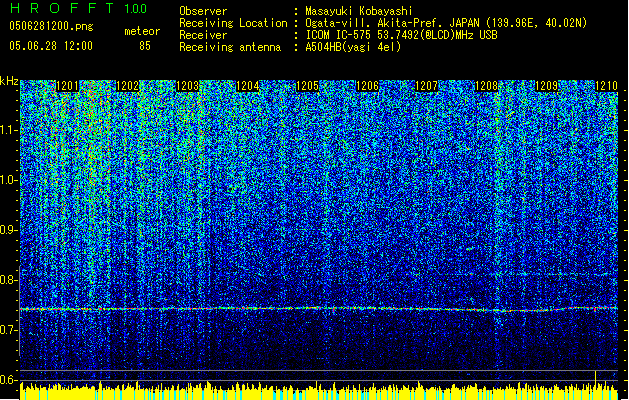The height and width of the screenshot is (400, 629).
Task: Click the 1208 time marker
Action: (486, 86)
